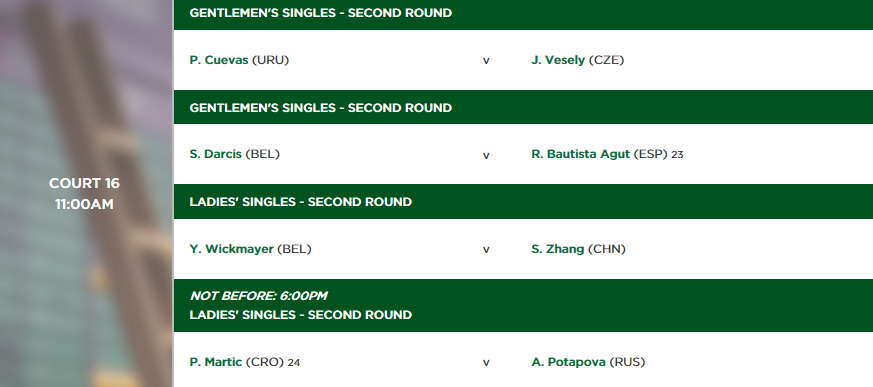Click Not Before 6:00PM notice
The height and width of the screenshot is (387, 873).
tap(258, 296)
